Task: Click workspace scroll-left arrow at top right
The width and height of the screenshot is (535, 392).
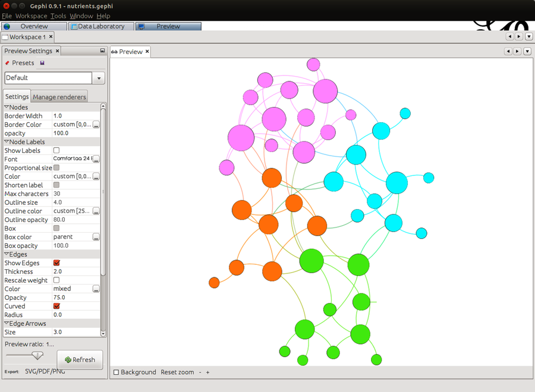Action: [x=510, y=36]
